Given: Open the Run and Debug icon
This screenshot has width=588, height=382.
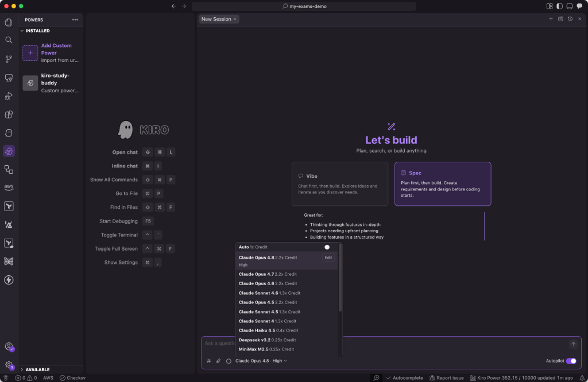Looking at the screenshot, I should (x=9, y=96).
